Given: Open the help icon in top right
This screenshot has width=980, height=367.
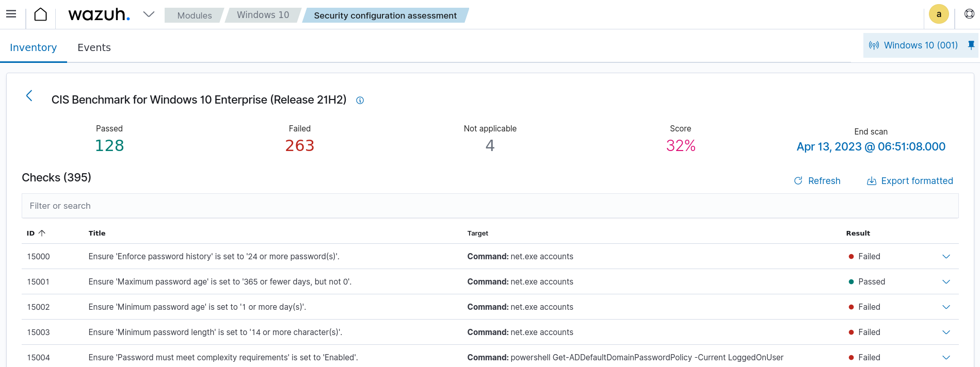Looking at the screenshot, I should point(969,14).
